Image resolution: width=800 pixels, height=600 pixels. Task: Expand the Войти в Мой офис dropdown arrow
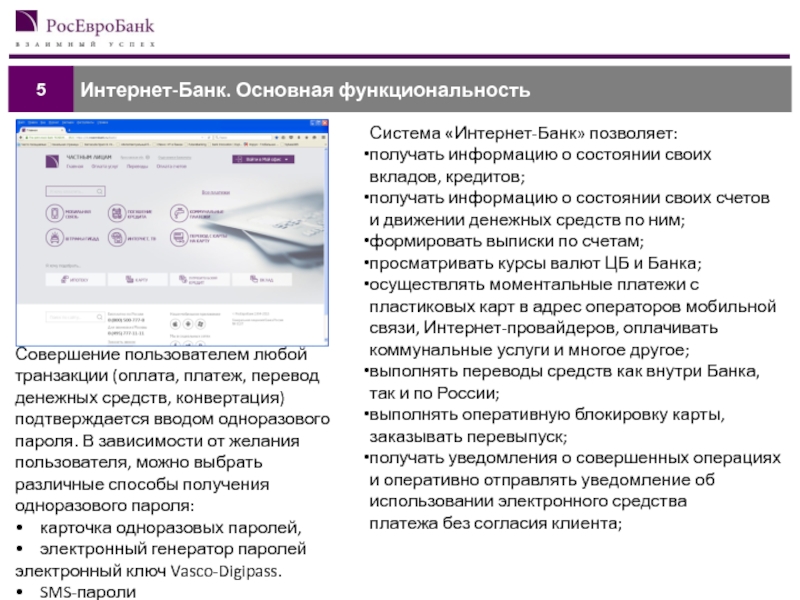click(287, 160)
